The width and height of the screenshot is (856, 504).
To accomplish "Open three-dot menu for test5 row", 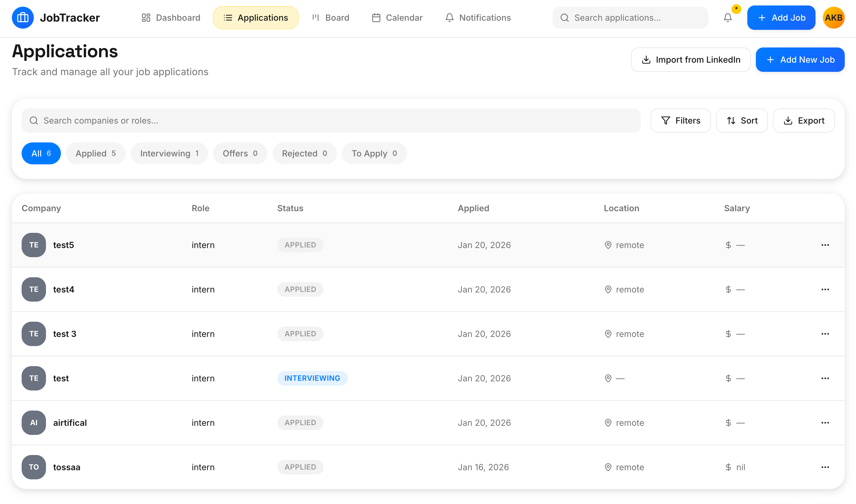I will (x=825, y=245).
